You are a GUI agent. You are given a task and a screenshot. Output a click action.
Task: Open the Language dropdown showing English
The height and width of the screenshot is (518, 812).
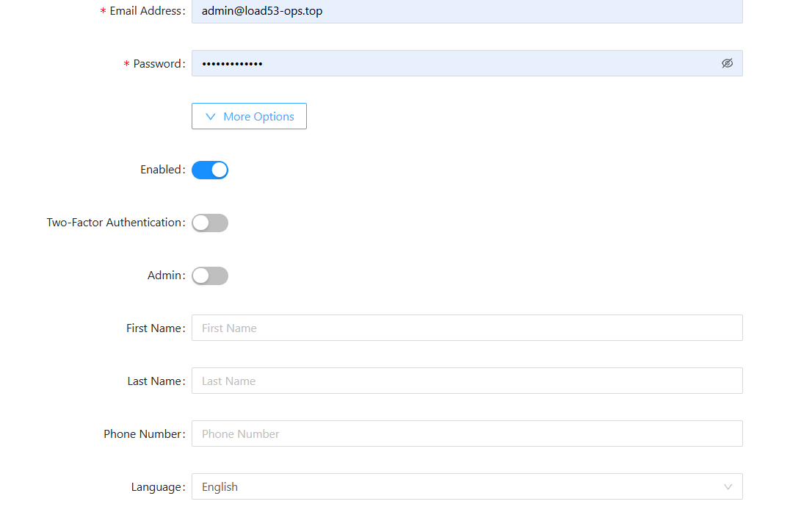455,486
